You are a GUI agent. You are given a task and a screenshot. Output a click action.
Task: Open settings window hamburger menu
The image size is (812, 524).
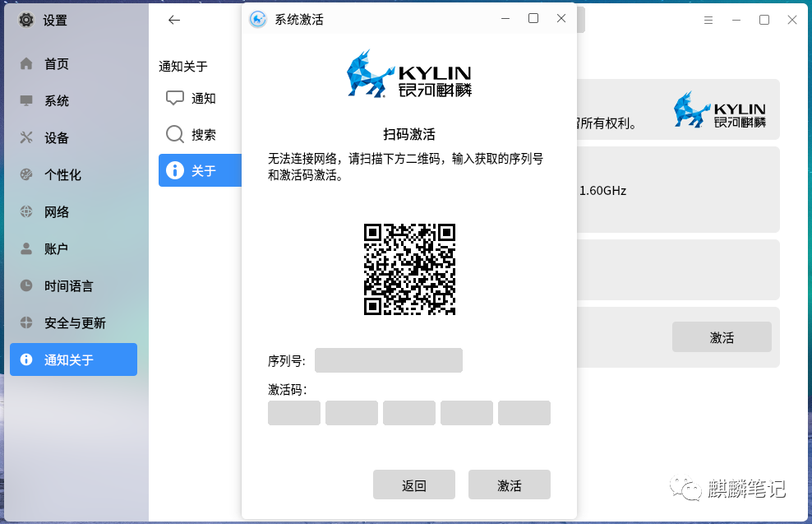(x=708, y=20)
